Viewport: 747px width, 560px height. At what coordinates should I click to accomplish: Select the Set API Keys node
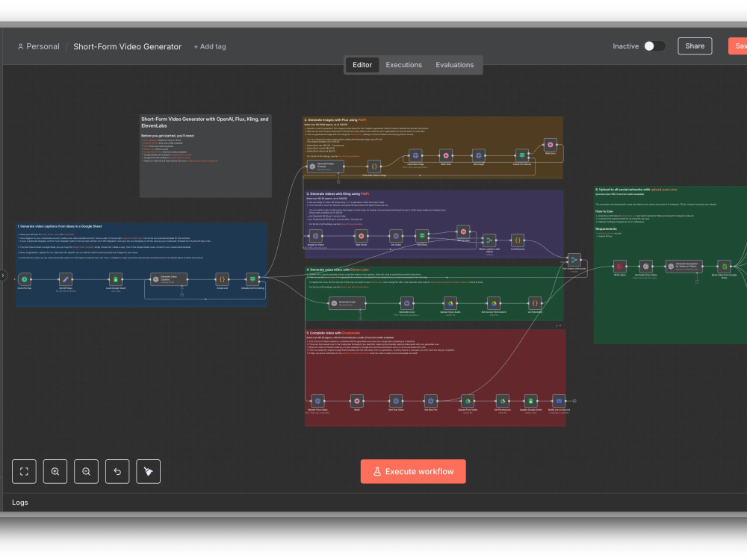[66, 279]
